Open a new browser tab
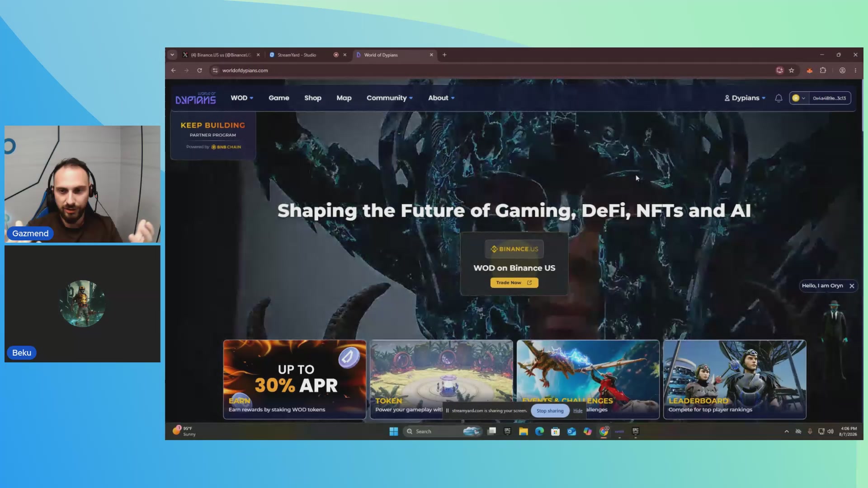868x488 pixels. [x=444, y=55]
